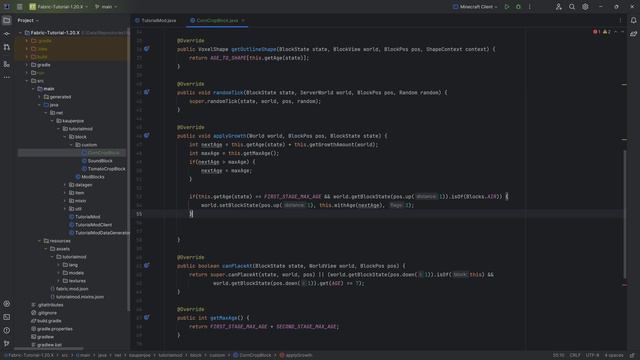Open the Project view mode dropdown
This screenshot has width=640, height=360.
click(x=28, y=20)
